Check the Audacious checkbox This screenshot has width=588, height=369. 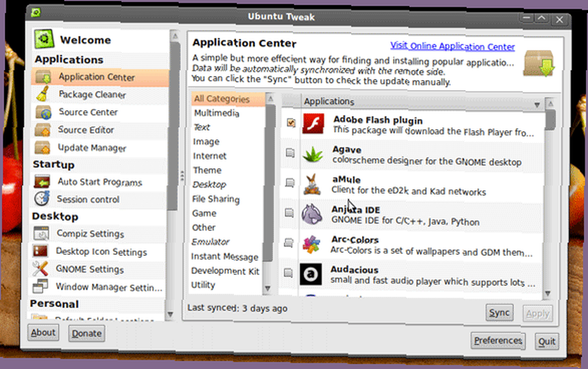pos(288,272)
